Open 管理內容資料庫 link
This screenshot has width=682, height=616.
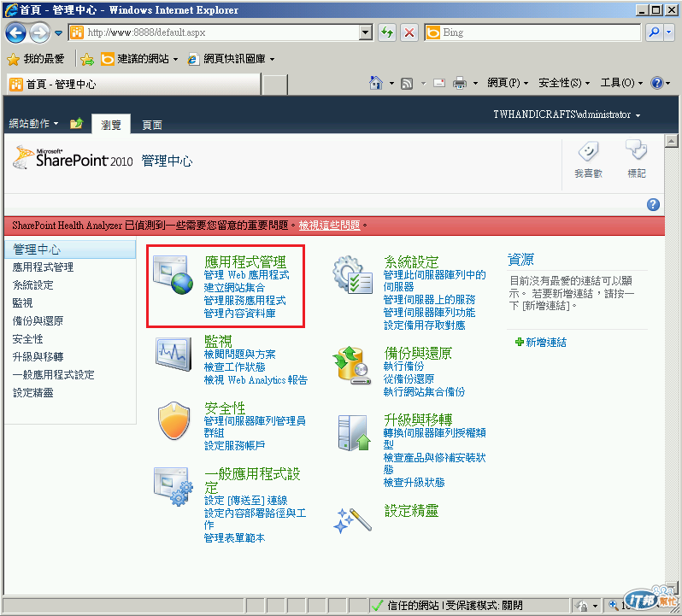coord(239,314)
